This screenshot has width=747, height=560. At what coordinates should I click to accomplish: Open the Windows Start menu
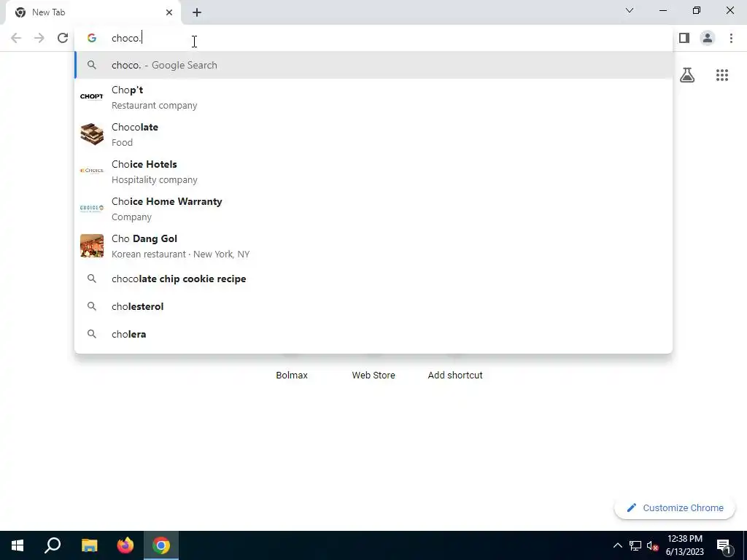pyautogui.click(x=18, y=545)
